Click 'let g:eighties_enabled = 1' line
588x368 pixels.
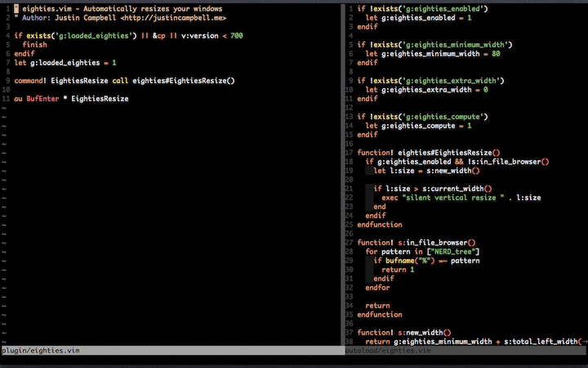point(418,18)
